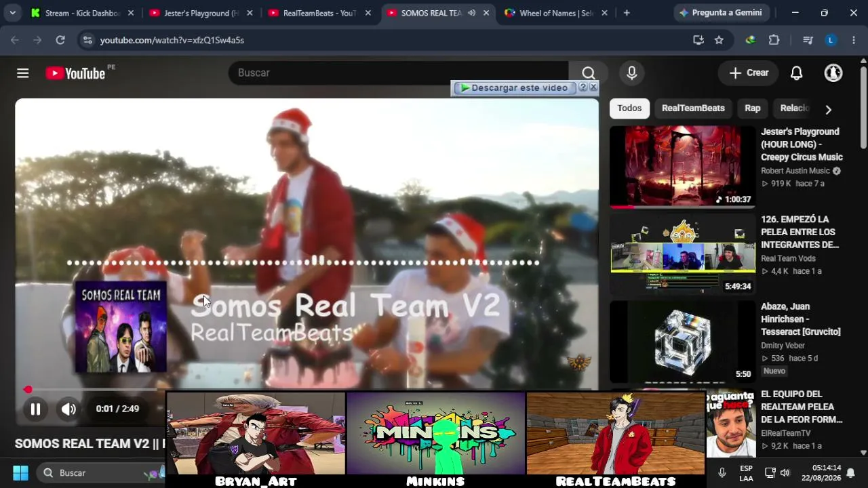868x488 pixels.
Task: Click the Real Team Vods channel name
Action: 788,258
